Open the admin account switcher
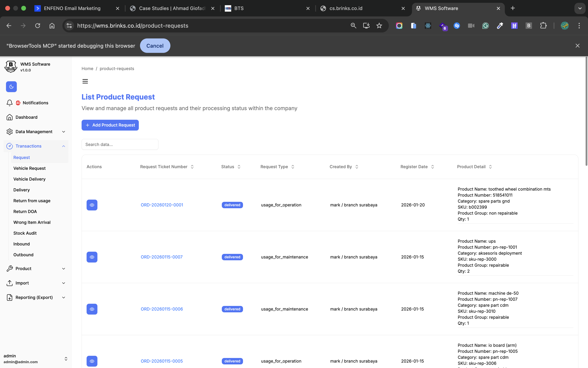588x368 pixels. (x=66, y=359)
